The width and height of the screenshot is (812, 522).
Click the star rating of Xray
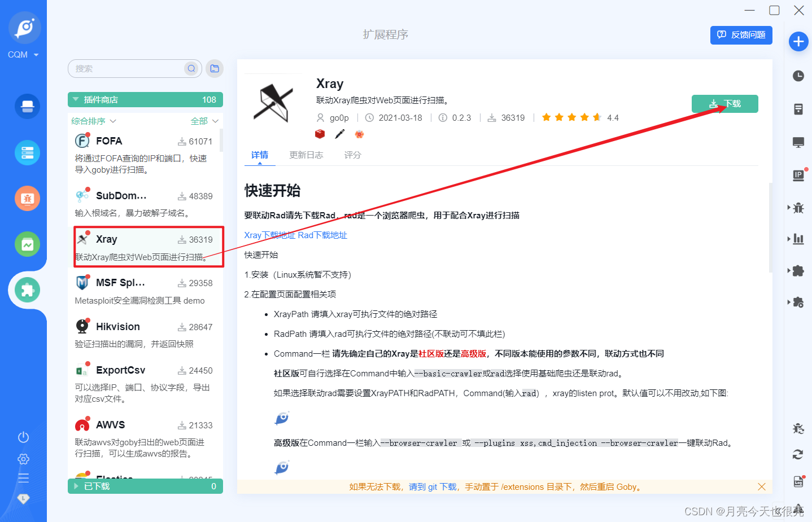tap(571, 117)
